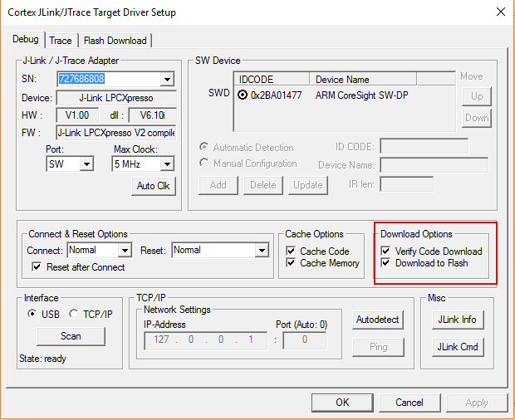This screenshot has height=420, width=515.
Task: Confirm with the OK button
Action: (x=342, y=403)
